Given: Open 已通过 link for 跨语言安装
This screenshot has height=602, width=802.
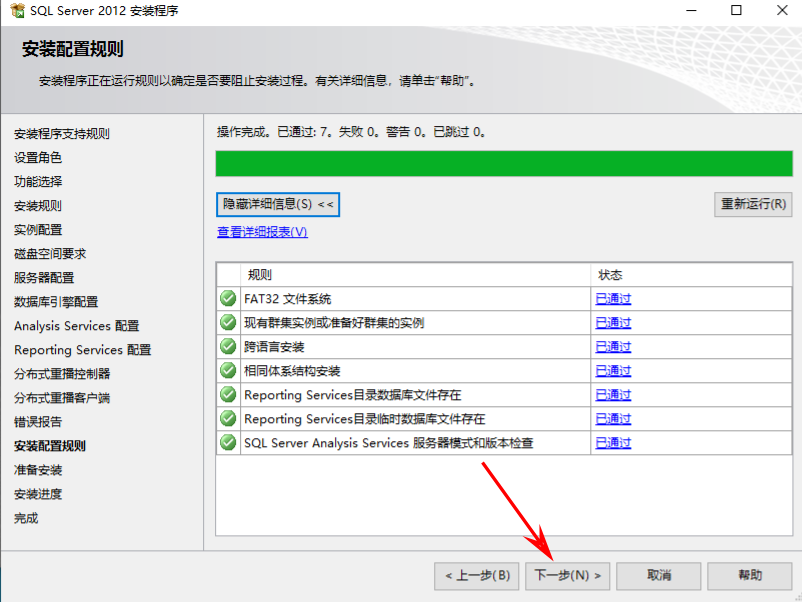Looking at the screenshot, I should click(x=613, y=347).
